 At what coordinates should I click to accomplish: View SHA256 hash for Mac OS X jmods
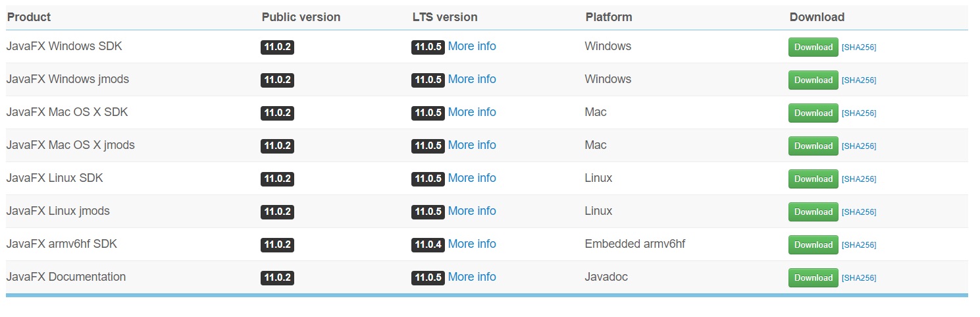pos(859,146)
